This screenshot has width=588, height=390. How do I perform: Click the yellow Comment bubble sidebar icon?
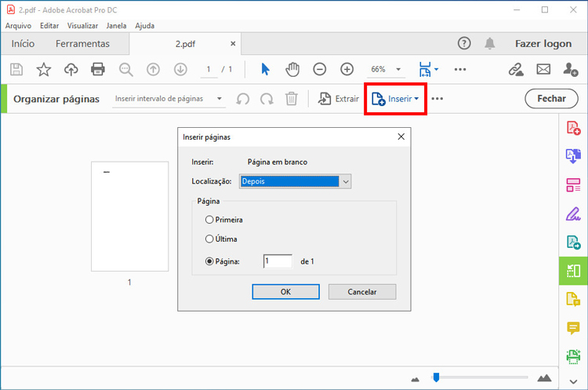point(573,328)
